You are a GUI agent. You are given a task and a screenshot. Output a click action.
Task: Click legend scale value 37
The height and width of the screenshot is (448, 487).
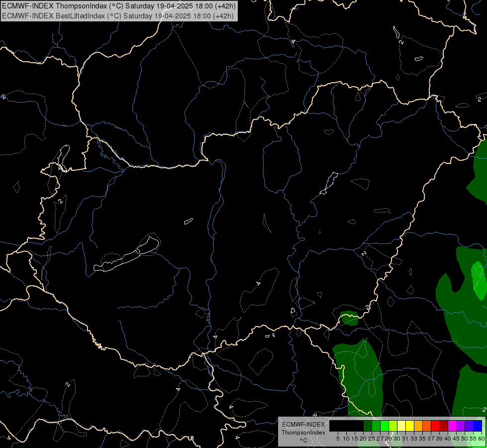coord(430,439)
